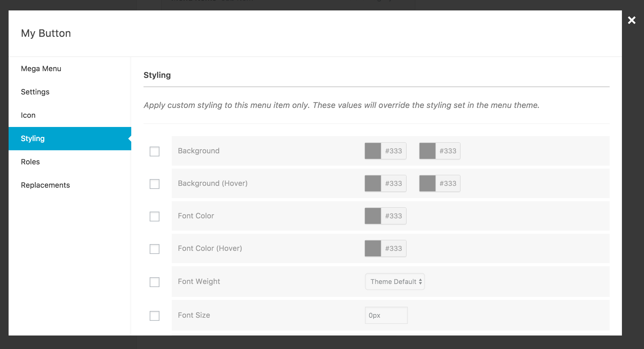
Task: Switch to the Replacements tab
Action: coord(45,185)
